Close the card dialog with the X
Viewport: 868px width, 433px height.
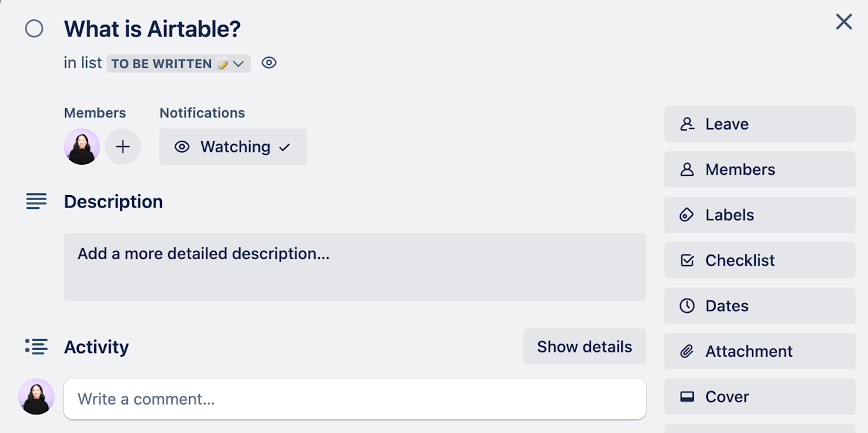(x=844, y=22)
